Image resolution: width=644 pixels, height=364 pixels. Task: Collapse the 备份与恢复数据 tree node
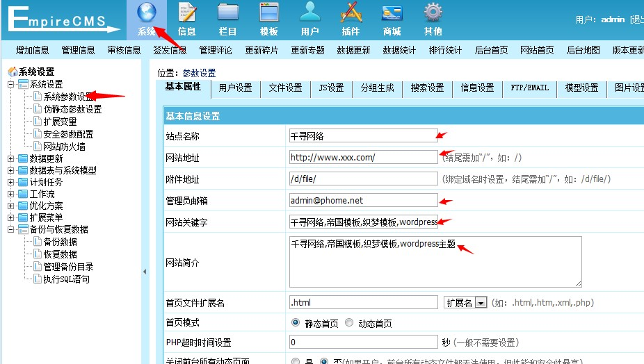coord(10,229)
